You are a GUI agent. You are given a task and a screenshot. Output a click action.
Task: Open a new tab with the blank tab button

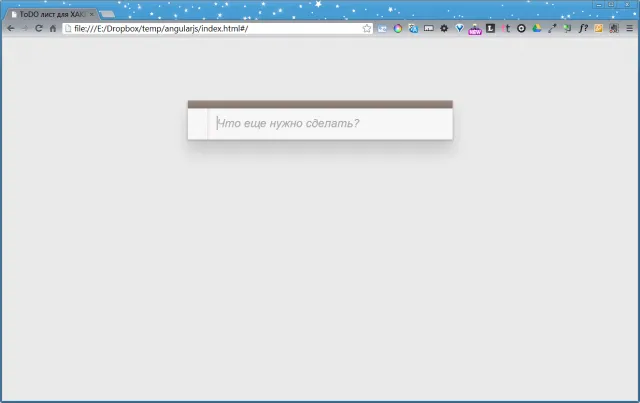(x=107, y=14)
